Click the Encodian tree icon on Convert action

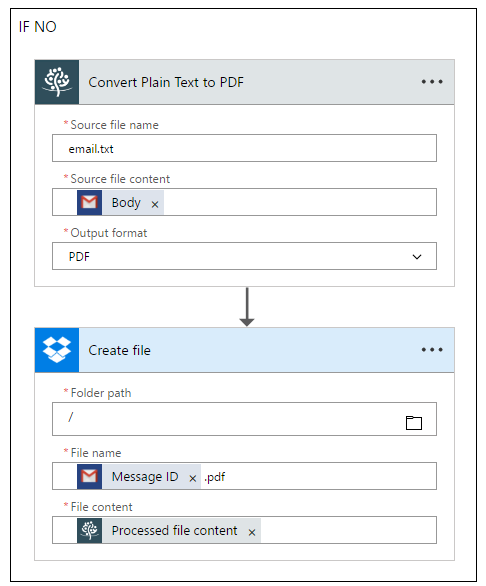57,82
